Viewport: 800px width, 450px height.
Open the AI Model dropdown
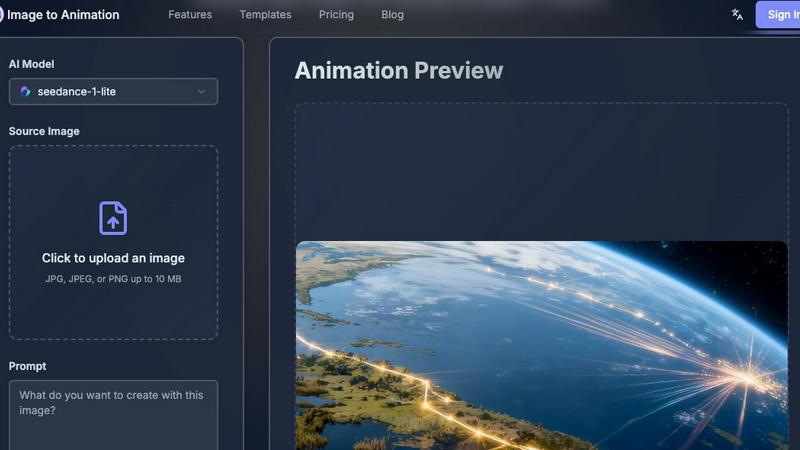(x=113, y=92)
